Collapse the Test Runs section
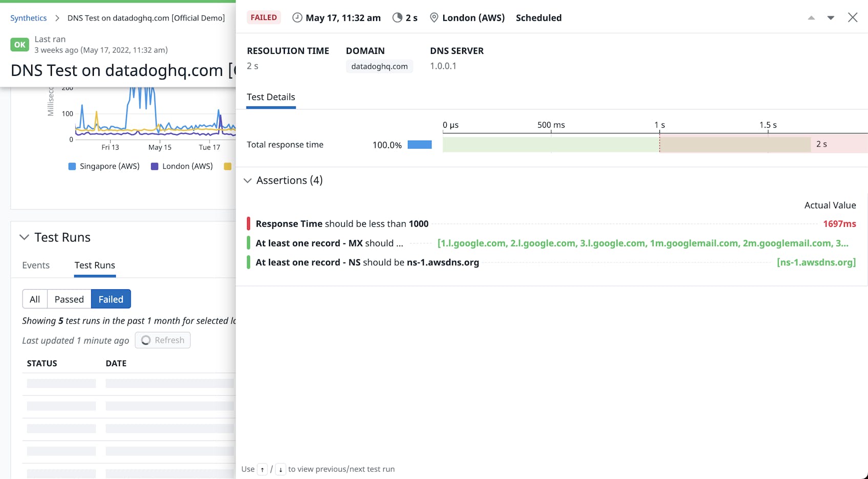The width and height of the screenshot is (868, 479). [24, 237]
